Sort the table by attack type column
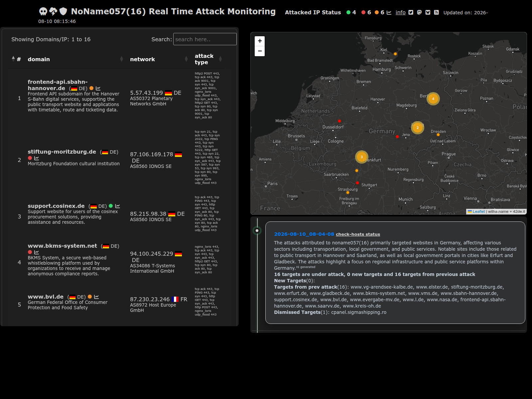 tap(208, 59)
